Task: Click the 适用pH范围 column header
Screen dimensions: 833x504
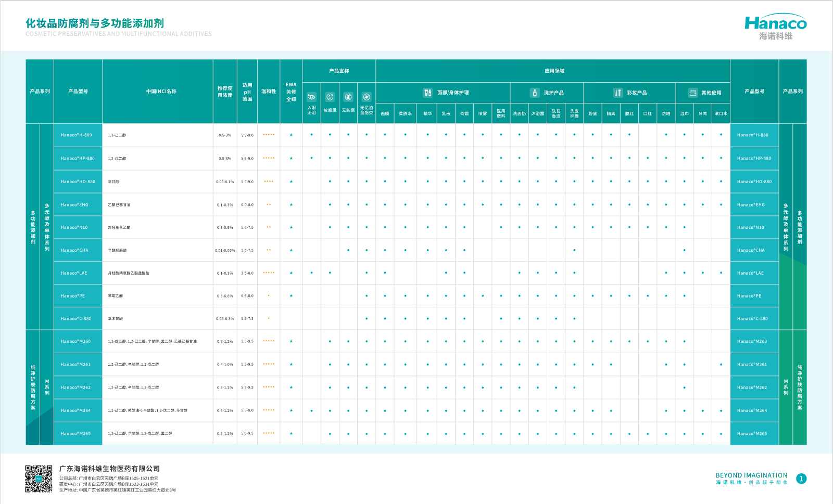Action: point(247,92)
